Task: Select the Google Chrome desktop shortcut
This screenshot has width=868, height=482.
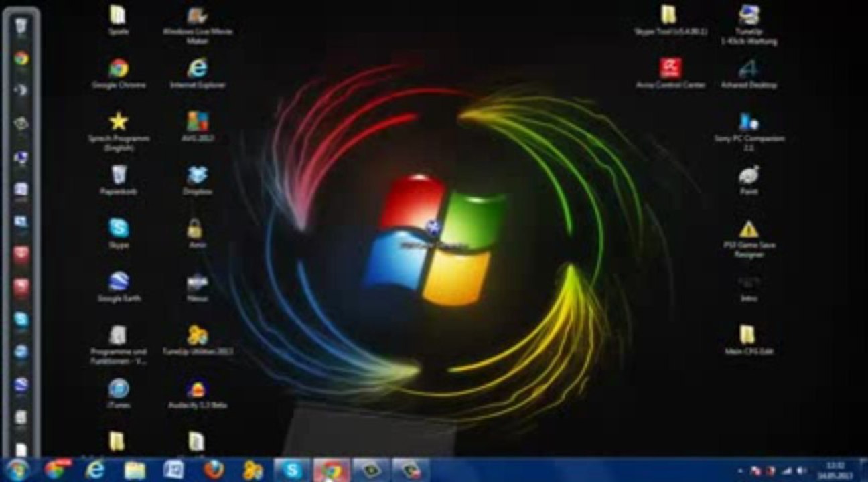Action: [119, 72]
